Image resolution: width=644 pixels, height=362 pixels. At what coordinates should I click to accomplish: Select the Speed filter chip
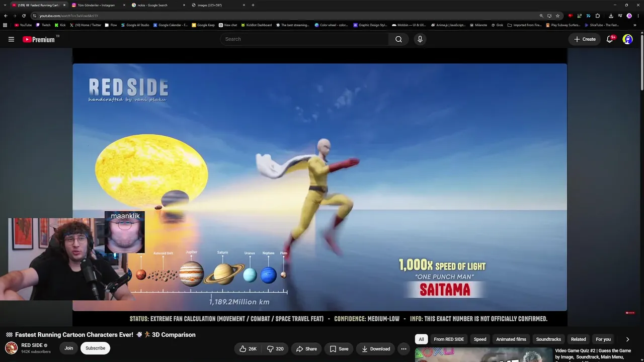(480, 339)
